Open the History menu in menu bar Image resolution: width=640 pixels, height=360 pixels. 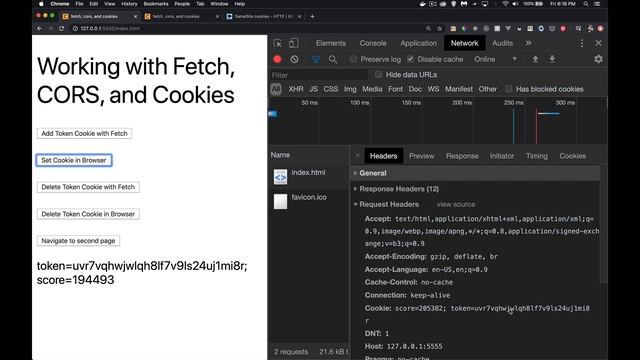(x=129, y=4)
